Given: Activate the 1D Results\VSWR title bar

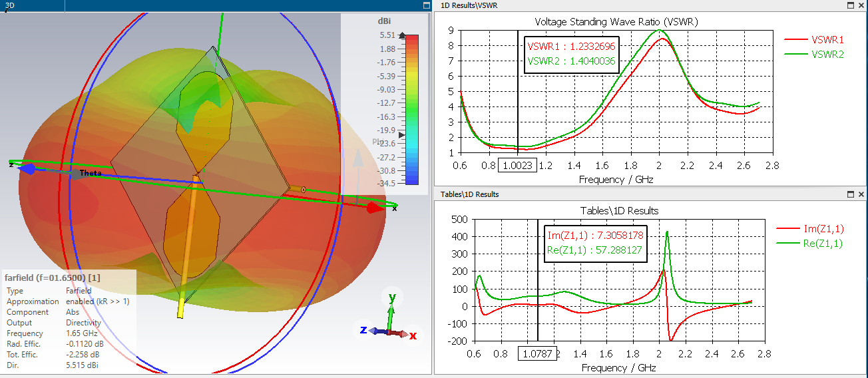Looking at the screenshot, I should click(x=640, y=5).
